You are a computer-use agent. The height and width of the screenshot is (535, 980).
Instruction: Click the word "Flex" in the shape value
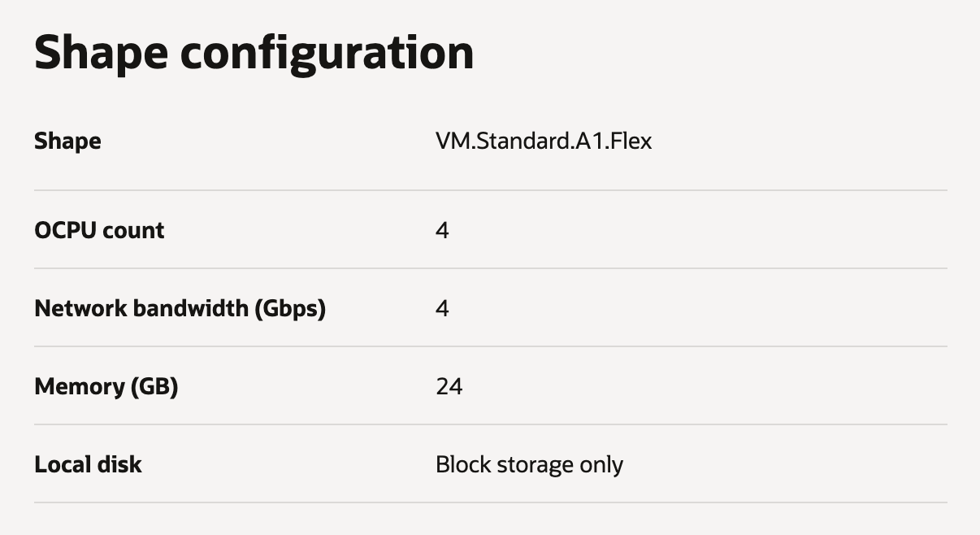click(631, 141)
